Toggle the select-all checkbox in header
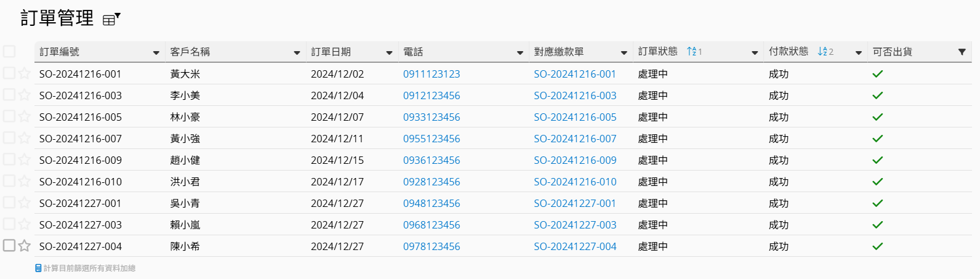Image resolution: width=980 pixels, height=279 pixels. (x=9, y=52)
